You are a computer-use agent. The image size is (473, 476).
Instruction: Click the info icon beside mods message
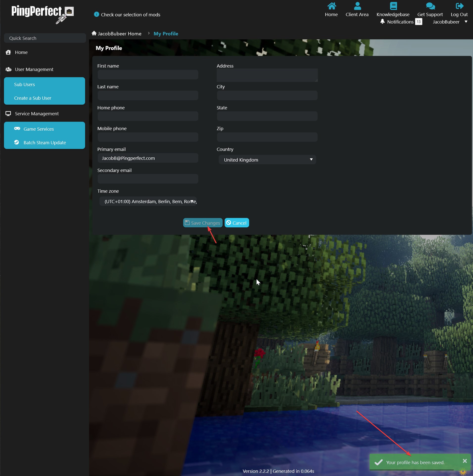(96, 14)
